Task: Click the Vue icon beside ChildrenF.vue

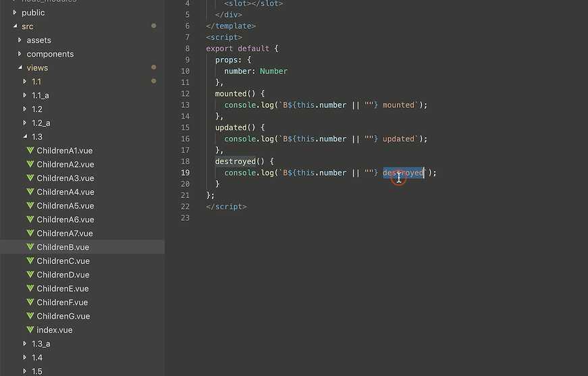Action: click(x=30, y=302)
